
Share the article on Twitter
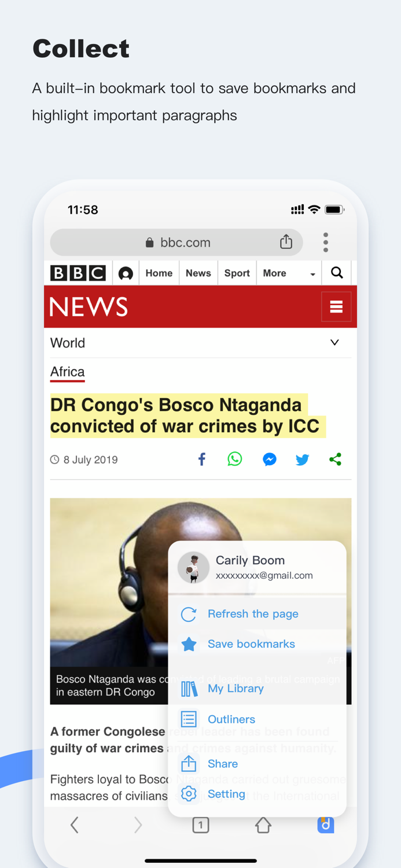click(302, 459)
